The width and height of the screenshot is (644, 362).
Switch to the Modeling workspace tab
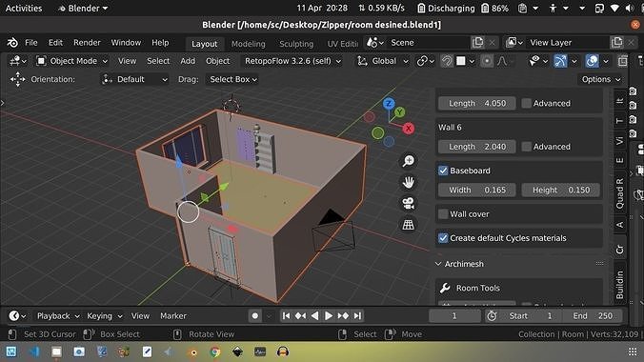(248, 44)
